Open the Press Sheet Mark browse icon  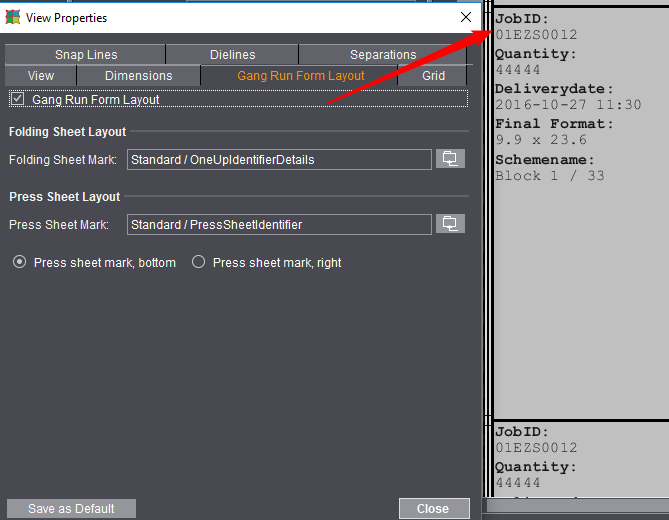point(450,224)
